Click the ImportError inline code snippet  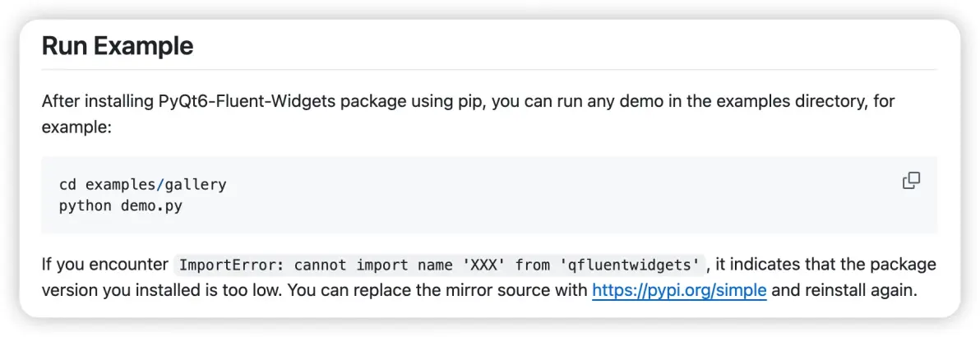click(439, 265)
